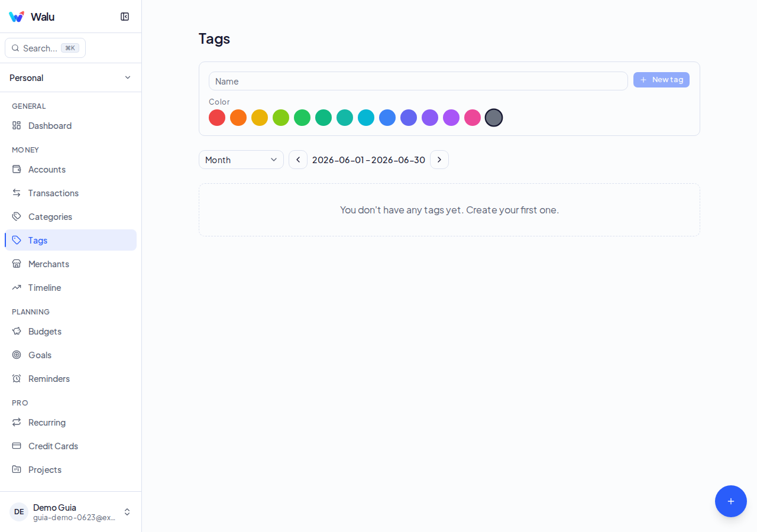
Task: Click the blue floating plus button
Action: 731,501
